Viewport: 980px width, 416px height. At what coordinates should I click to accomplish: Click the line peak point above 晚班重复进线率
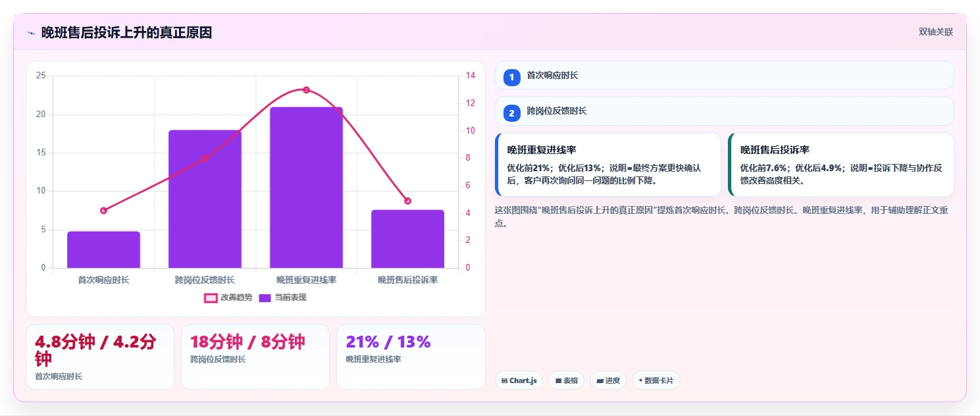pos(306,90)
